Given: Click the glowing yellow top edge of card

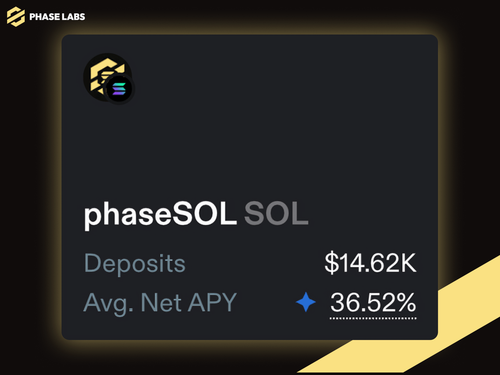Looking at the screenshot, I should point(250,33).
